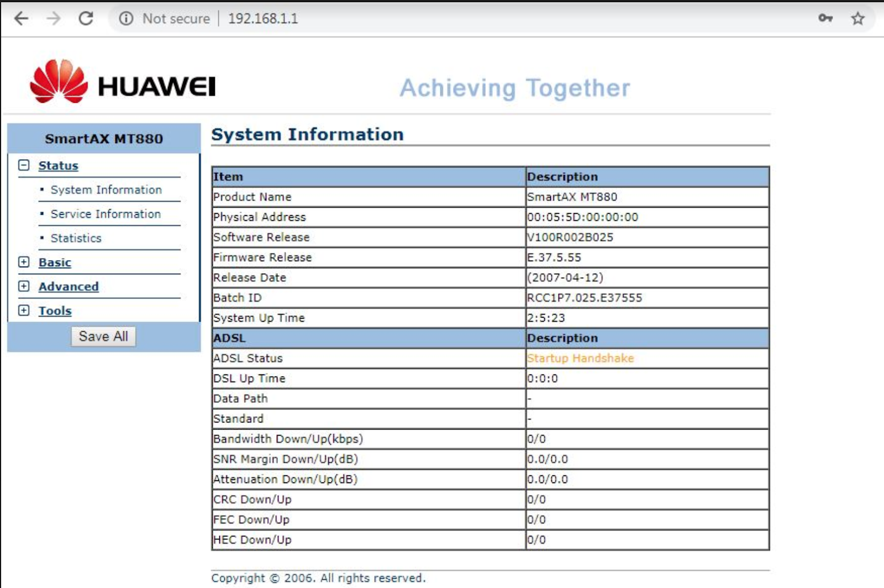
Task: Select the physical address 00:05:5D:00:00:00
Action: click(583, 217)
